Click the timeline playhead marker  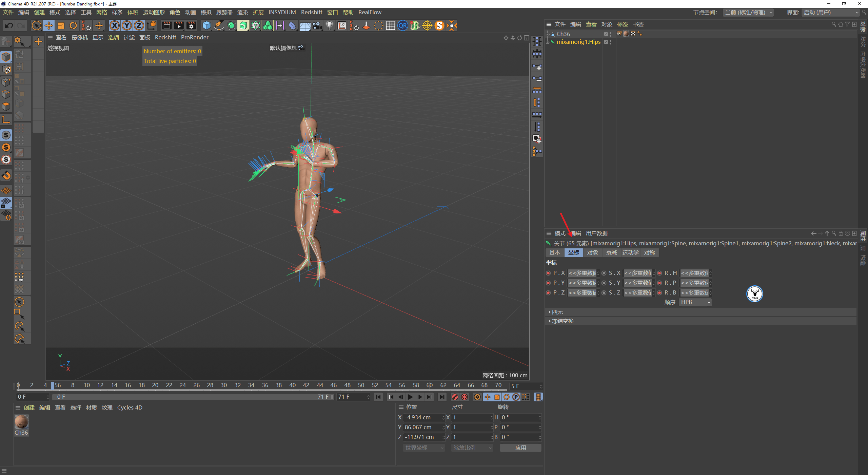coord(53,386)
